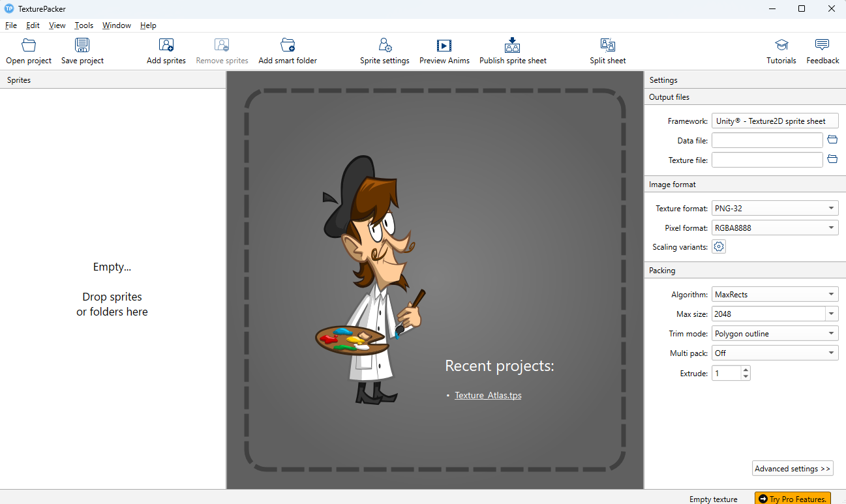This screenshot has width=846, height=504.
Task: Click the Empty texture status text
Action: coord(714,499)
